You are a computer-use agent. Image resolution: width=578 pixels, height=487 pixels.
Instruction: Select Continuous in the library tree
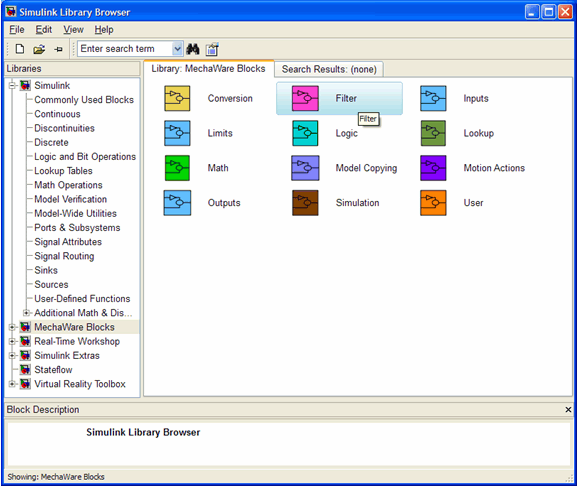[57, 114]
